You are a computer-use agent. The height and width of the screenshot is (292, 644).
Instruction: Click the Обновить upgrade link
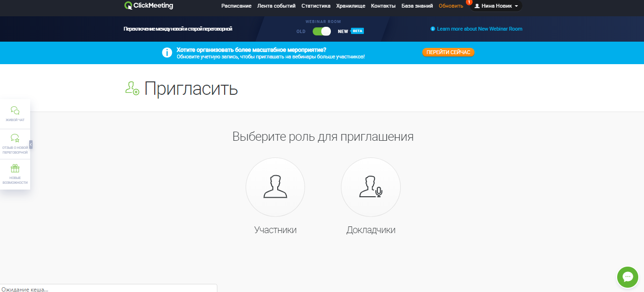click(x=451, y=6)
